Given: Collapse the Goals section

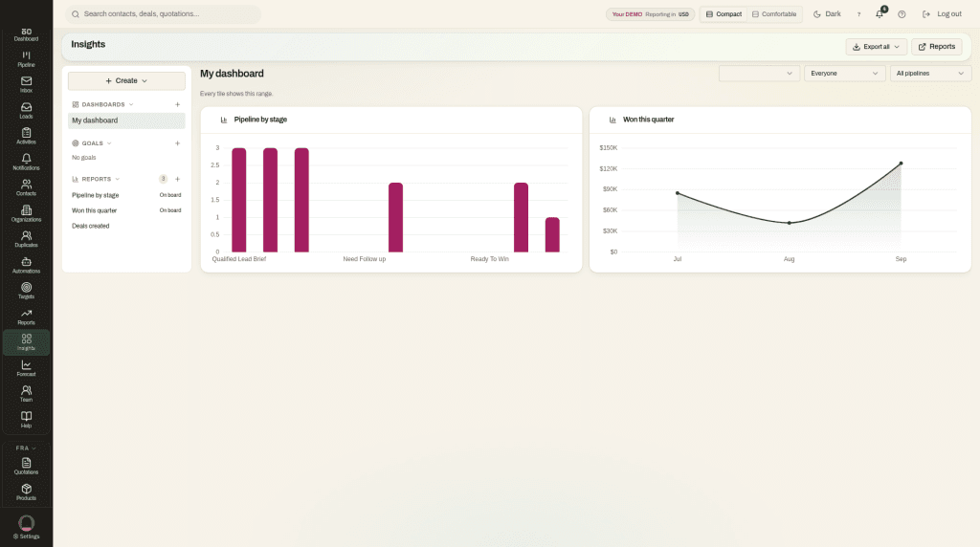Looking at the screenshot, I should (x=92, y=143).
